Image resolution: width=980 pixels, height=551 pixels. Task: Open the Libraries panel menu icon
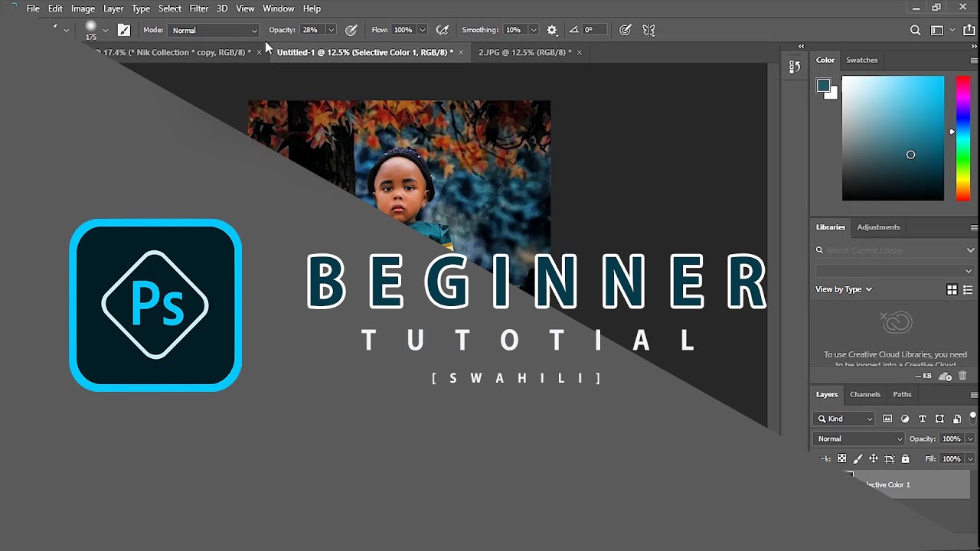(974, 227)
